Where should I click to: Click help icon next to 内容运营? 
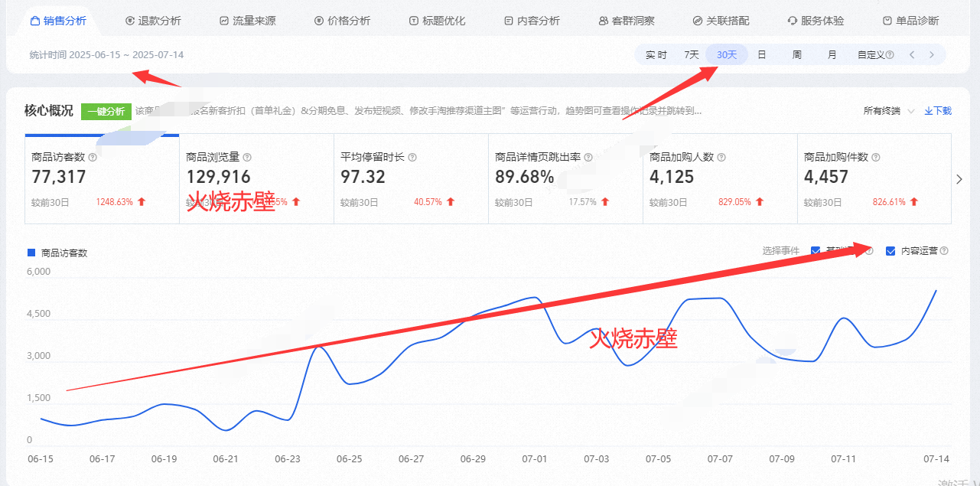[x=944, y=251]
